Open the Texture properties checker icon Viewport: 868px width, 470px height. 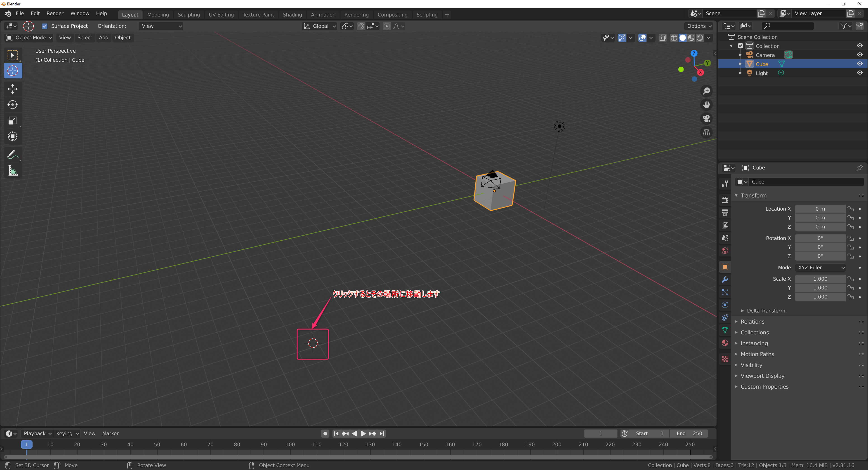click(x=725, y=359)
